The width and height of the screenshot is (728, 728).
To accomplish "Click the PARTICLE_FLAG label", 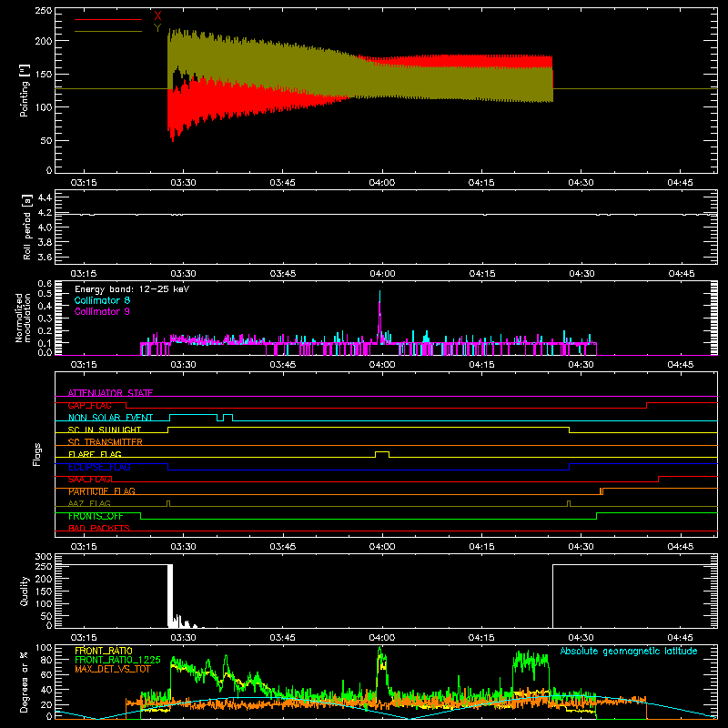I will point(102,491).
